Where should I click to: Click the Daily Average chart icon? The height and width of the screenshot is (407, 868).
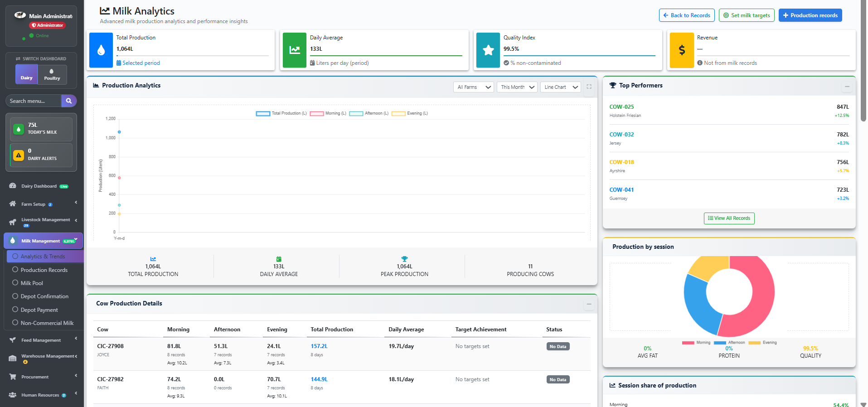[295, 50]
